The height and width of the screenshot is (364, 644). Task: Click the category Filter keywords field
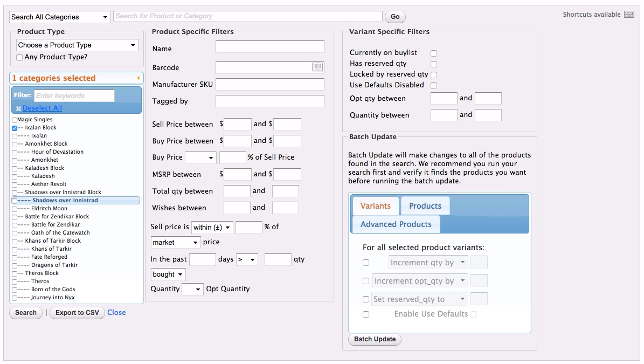pos(74,96)
